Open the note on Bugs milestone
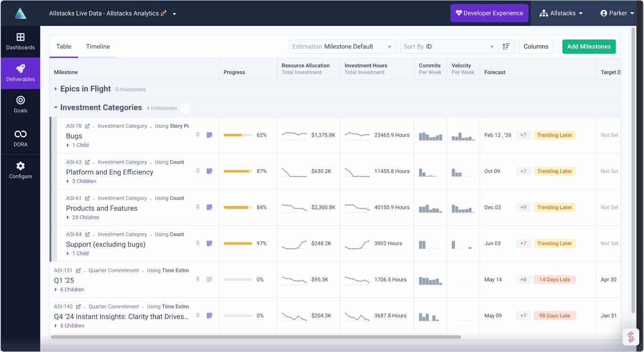Screen dimensions: 644x352 click(209, 135)
